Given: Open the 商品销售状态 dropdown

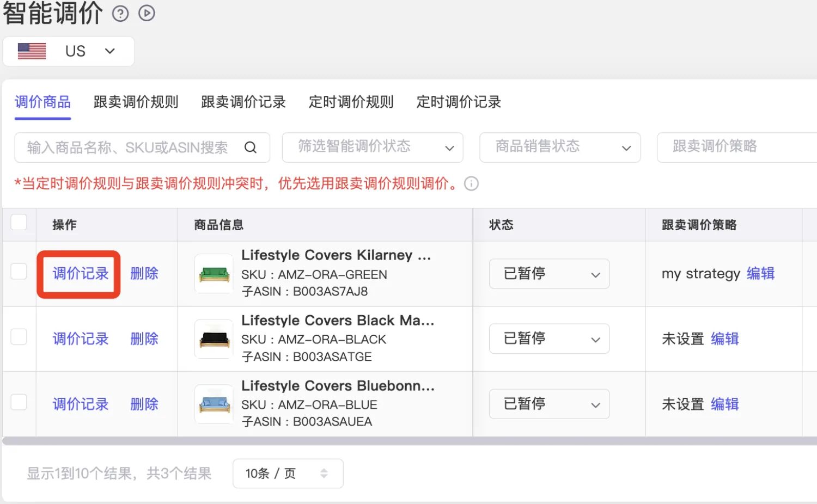Looking at the screenshot, I should click(560, 147).
